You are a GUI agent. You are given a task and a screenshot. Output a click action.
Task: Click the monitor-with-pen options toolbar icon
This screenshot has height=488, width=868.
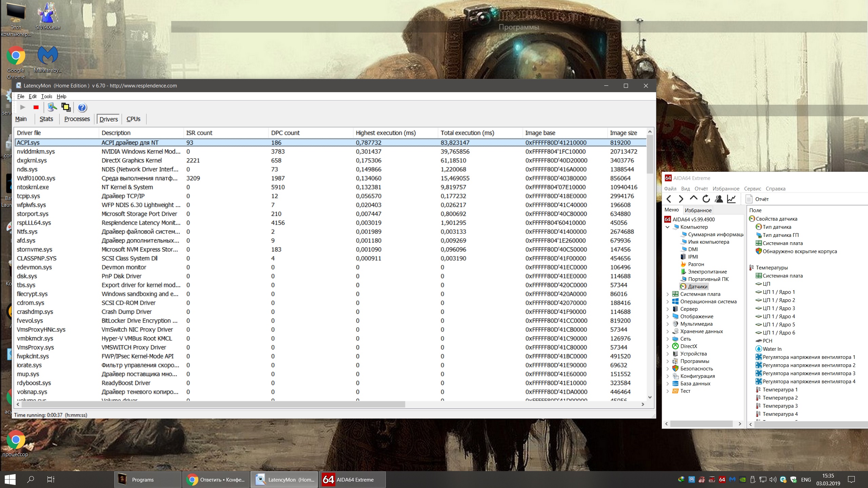(x=52, y=107)
